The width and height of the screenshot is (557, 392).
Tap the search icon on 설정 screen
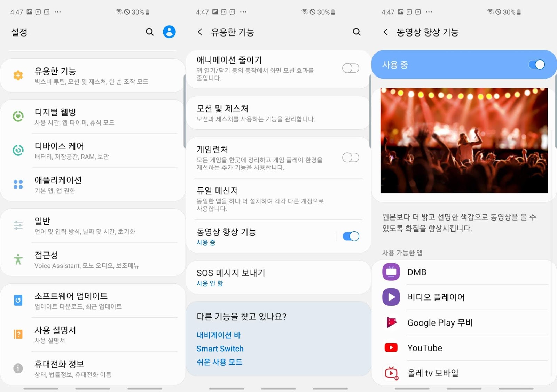150,32
